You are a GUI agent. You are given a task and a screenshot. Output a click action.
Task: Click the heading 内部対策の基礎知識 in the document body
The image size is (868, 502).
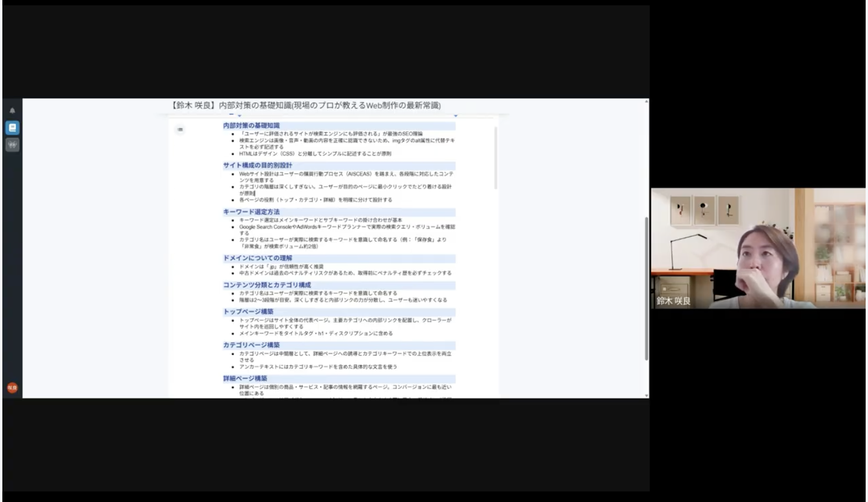pos(251,125)
